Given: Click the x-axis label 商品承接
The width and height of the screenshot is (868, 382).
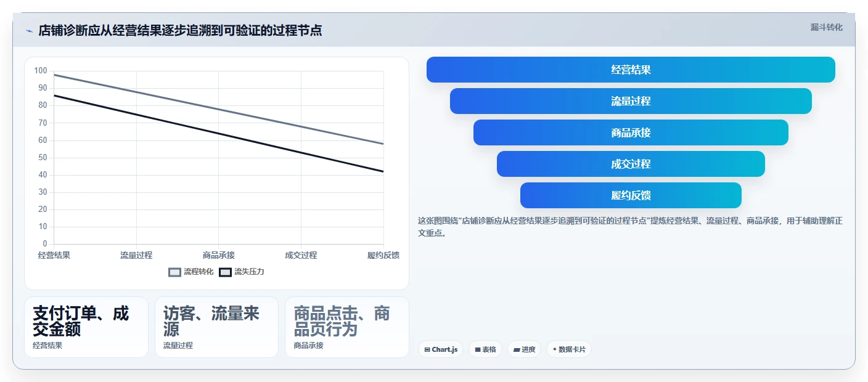Looking at the screenshot, I should [x=219, y=255].
